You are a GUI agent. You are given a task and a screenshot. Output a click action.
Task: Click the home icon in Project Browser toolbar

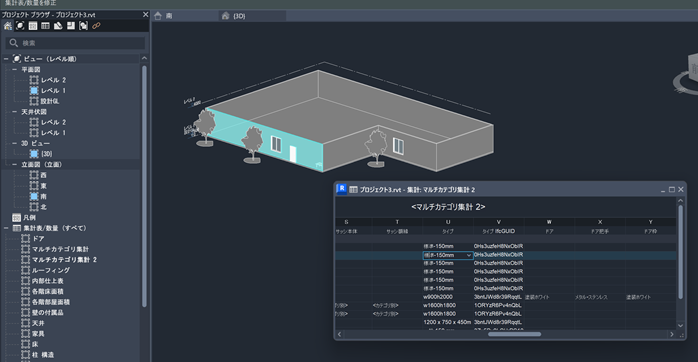pyautogui.click(x=8, y=26)
